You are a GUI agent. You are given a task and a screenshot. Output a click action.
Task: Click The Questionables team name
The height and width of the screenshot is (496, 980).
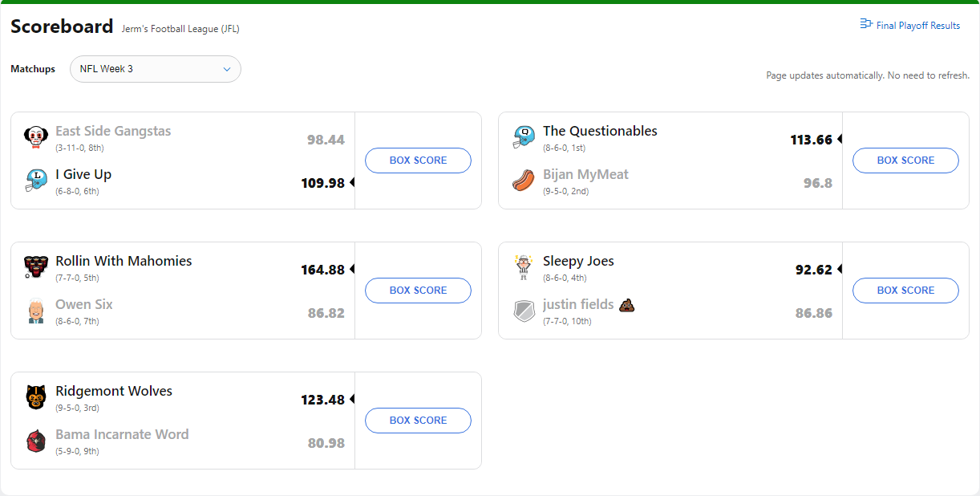pos(600,132)
